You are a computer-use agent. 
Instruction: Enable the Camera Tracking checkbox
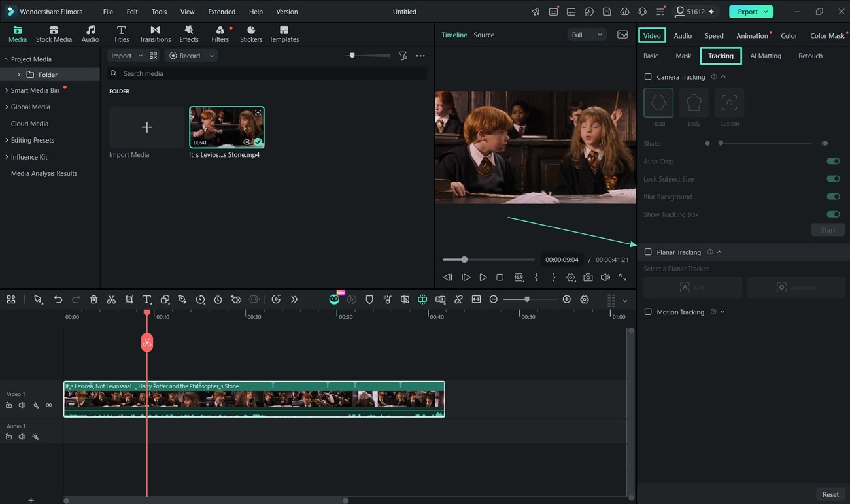(648, 76)
